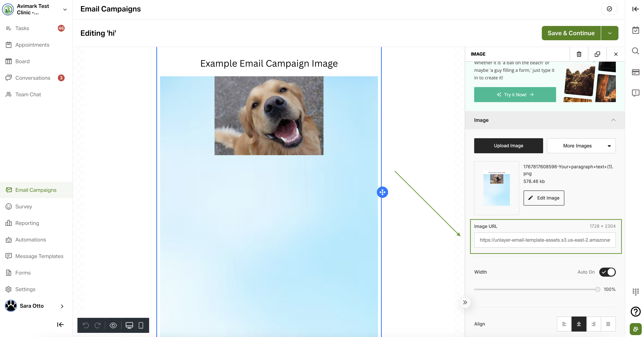Click the redo arrow in editor toolbar

click(98, 325)
